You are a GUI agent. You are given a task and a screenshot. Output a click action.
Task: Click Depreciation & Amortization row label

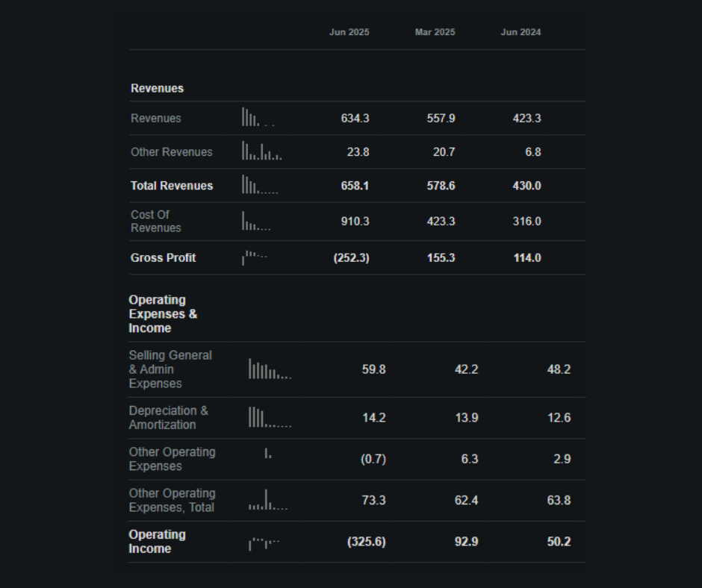(168, 418)
